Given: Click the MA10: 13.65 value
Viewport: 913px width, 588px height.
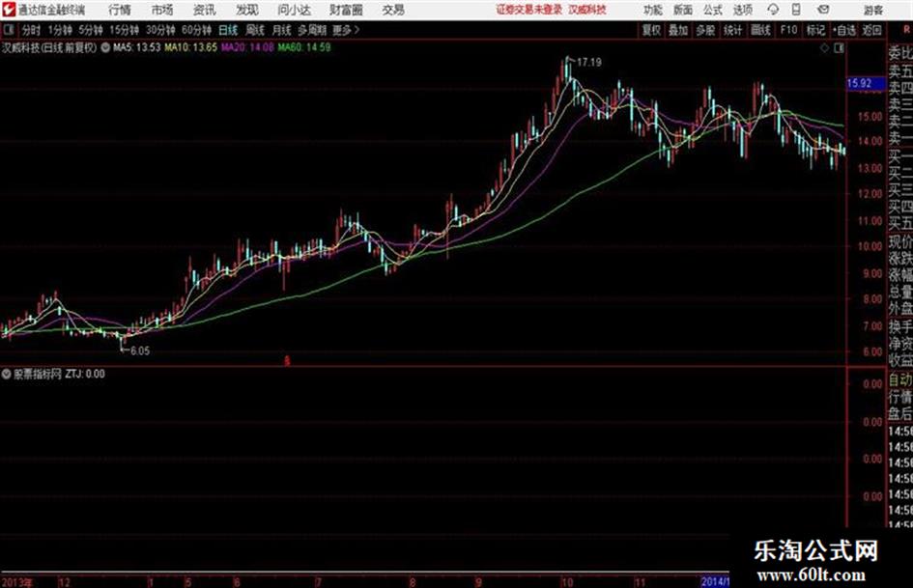Looking at the screenshot, I should pos(190,47).
